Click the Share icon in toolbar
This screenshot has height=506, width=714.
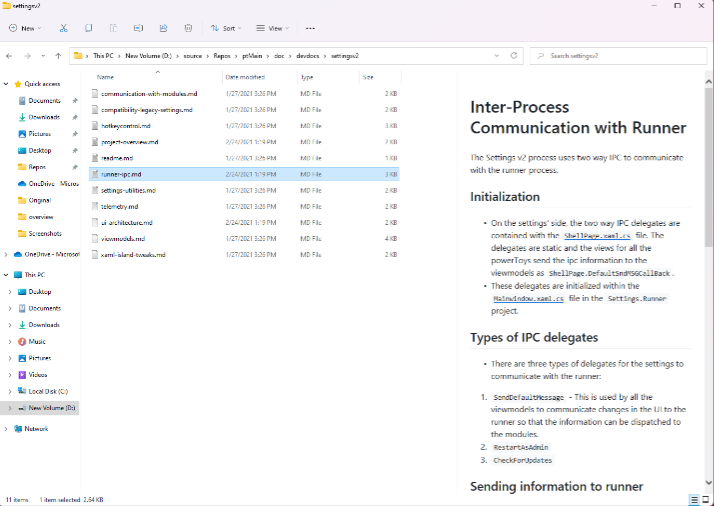pos(163,28)
